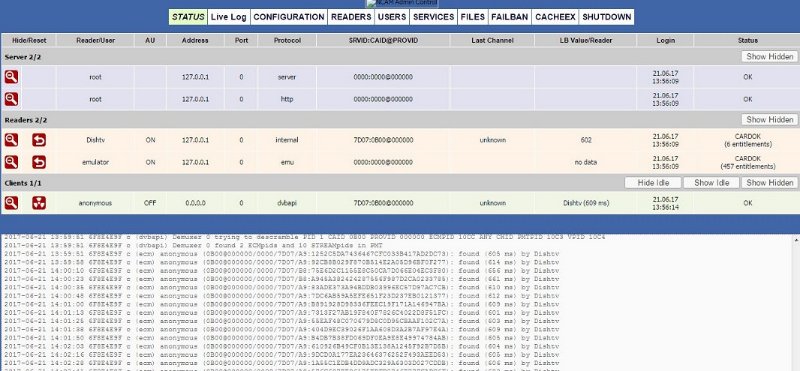Screen dimensions: 800x371
Task: Hide the Dishtv reader via magnifier icon
Action: click(11, 140)
